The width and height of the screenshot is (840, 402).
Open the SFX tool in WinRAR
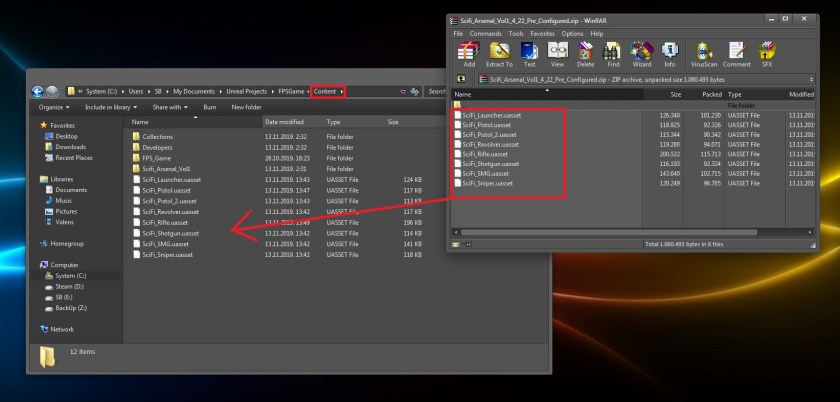(767, 53)
